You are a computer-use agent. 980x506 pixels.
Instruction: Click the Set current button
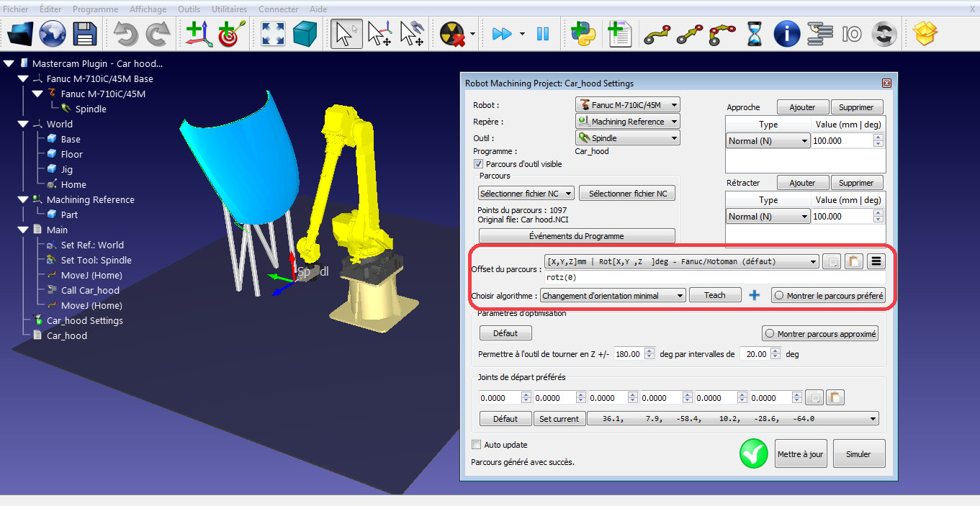(559, 418)
